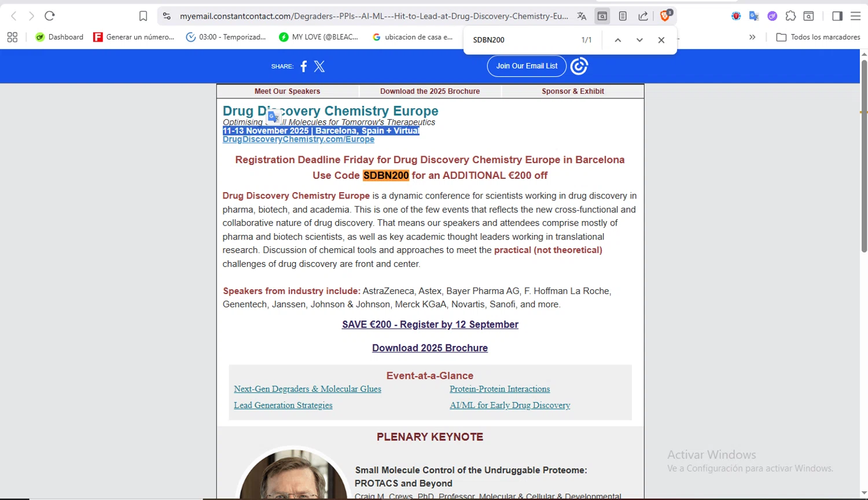Image resolution: width=868 pixels, height=500 pixels.
Task: Click the Join Our Email List button
Action: pos(527,66)
